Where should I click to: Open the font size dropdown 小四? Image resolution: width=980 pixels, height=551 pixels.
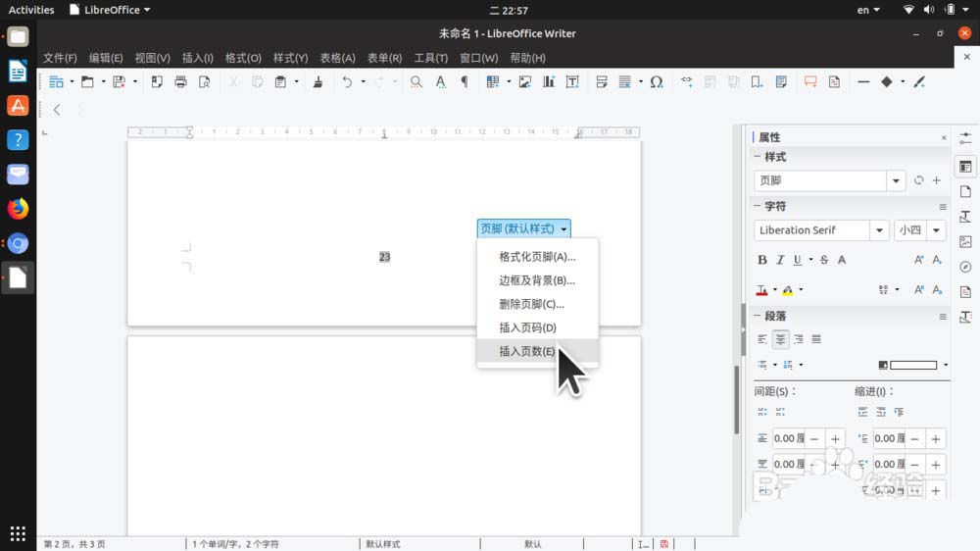[x=937, y=230]
